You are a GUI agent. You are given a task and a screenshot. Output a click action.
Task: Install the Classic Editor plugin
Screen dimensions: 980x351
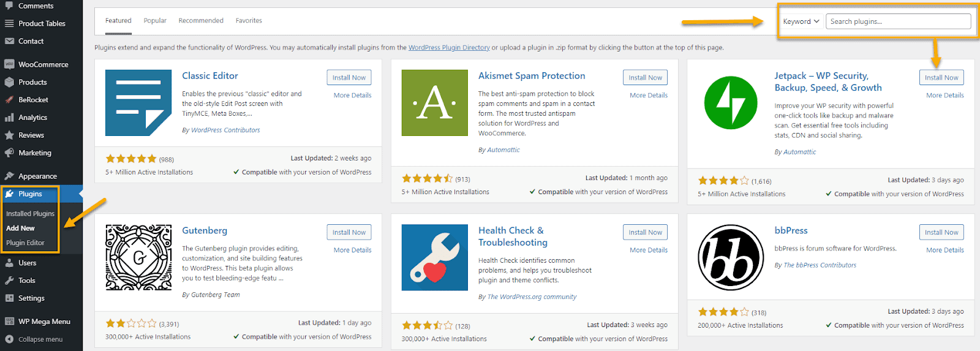(x=349, y=78)
